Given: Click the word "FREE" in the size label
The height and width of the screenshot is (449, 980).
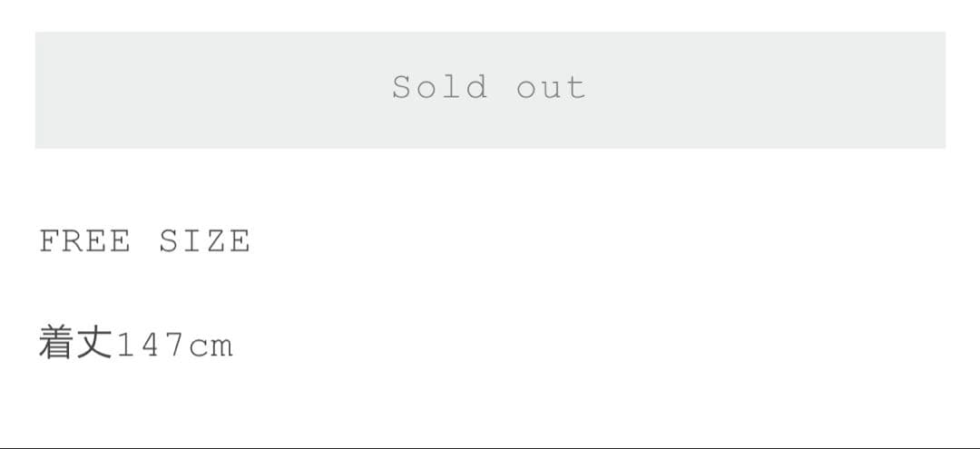Looking at the screenshot, I should pyautogui.click(x=85, y=241).
